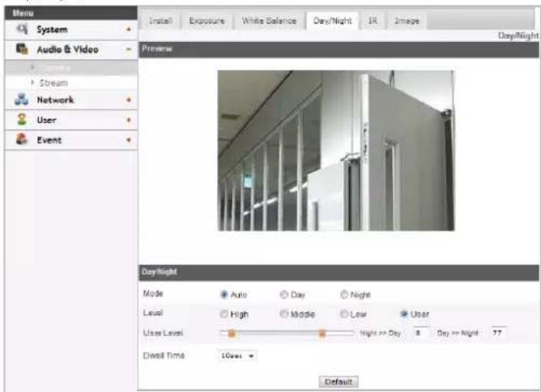
Task: Click the Mode label
Action: coord(153,294)
